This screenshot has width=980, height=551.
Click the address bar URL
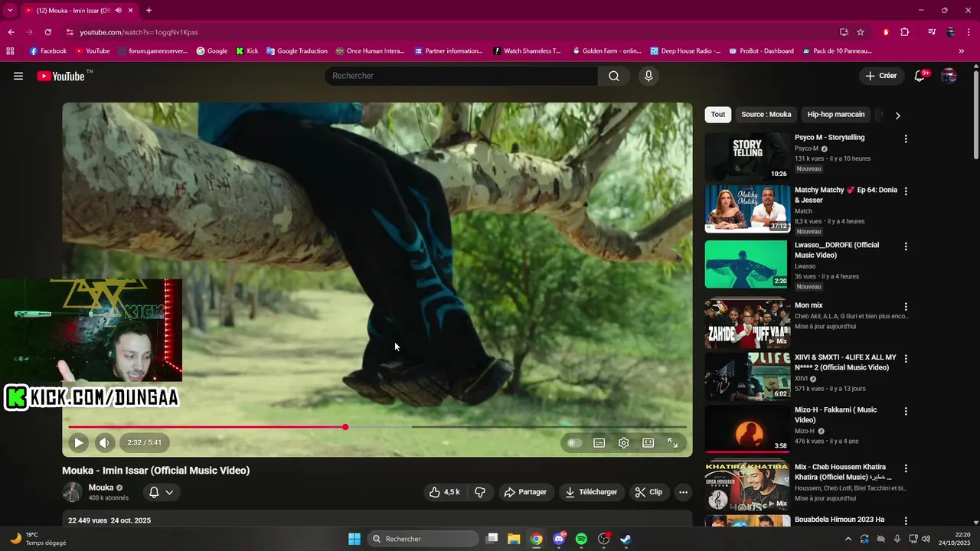(139, 32)
